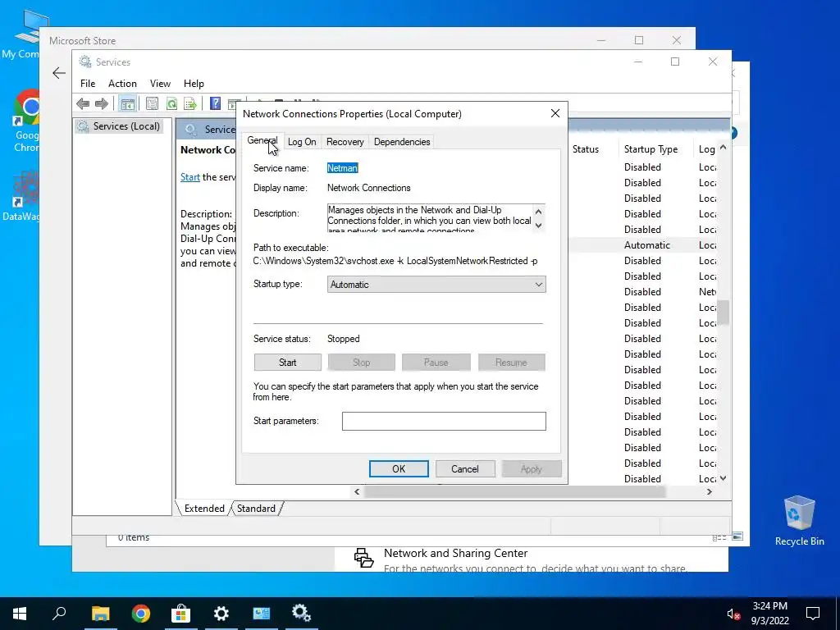
Task: Open the notification center icon
Action: (x=813, y=614)
